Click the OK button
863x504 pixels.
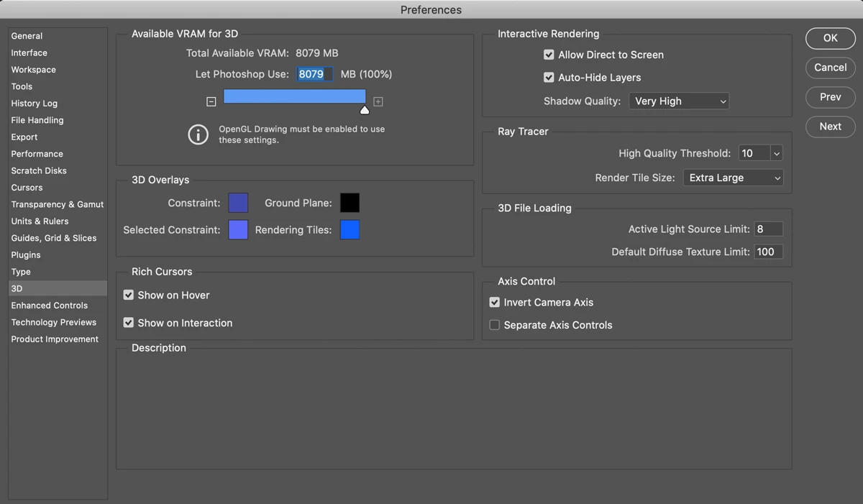click(x=831, y=38)
